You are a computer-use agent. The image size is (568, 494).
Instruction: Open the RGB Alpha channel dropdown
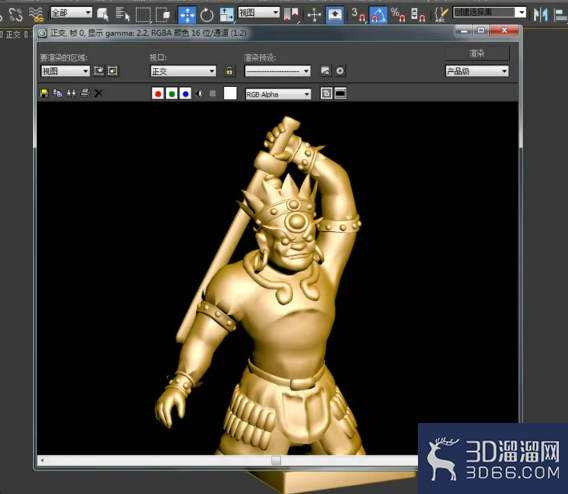[x=278, y=94]
